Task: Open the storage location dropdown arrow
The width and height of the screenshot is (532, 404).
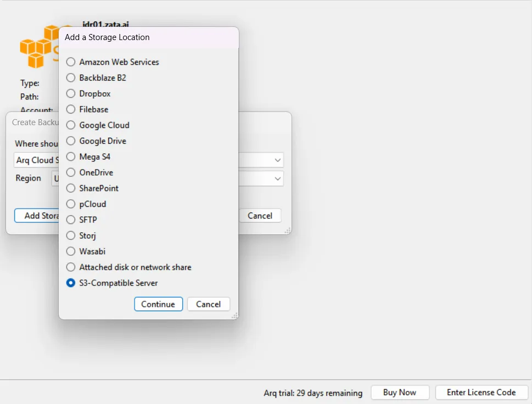Action: tap(278, 160)
